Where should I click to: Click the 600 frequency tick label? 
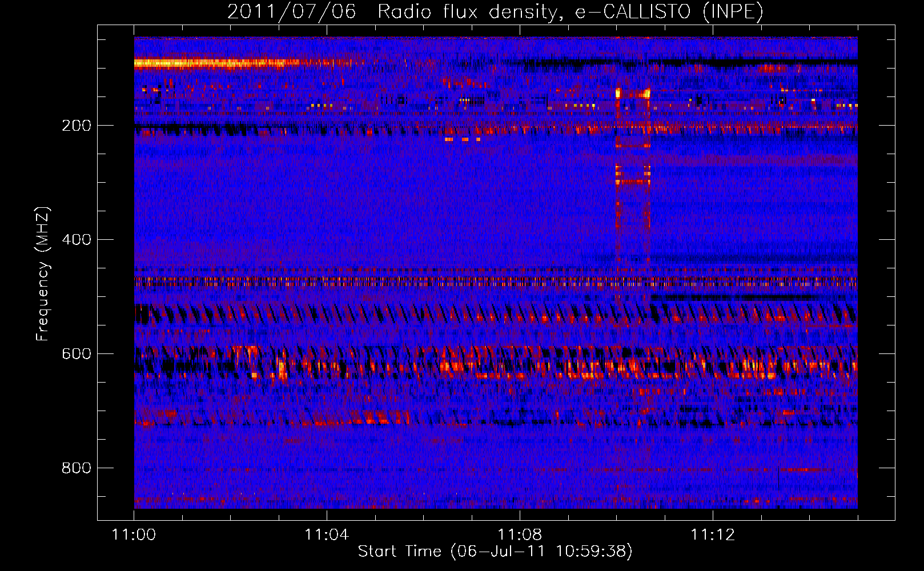[x=77, y=354]
